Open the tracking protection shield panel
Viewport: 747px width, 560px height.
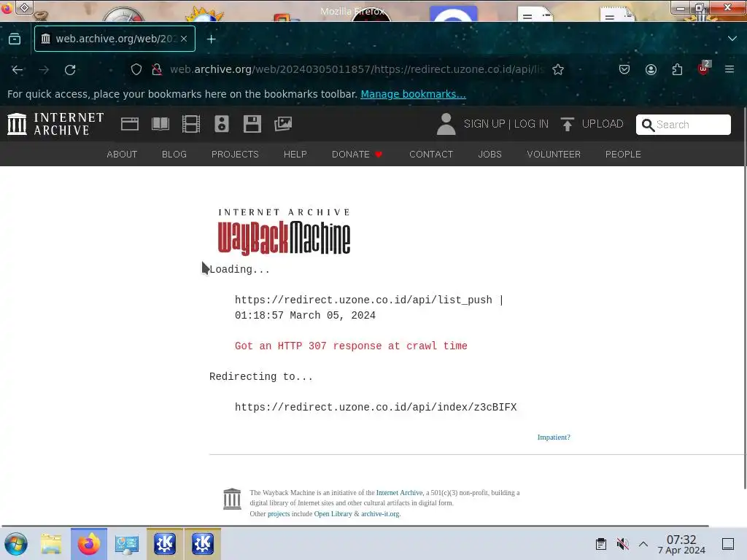pyautogui.click(x=136, y=69)
